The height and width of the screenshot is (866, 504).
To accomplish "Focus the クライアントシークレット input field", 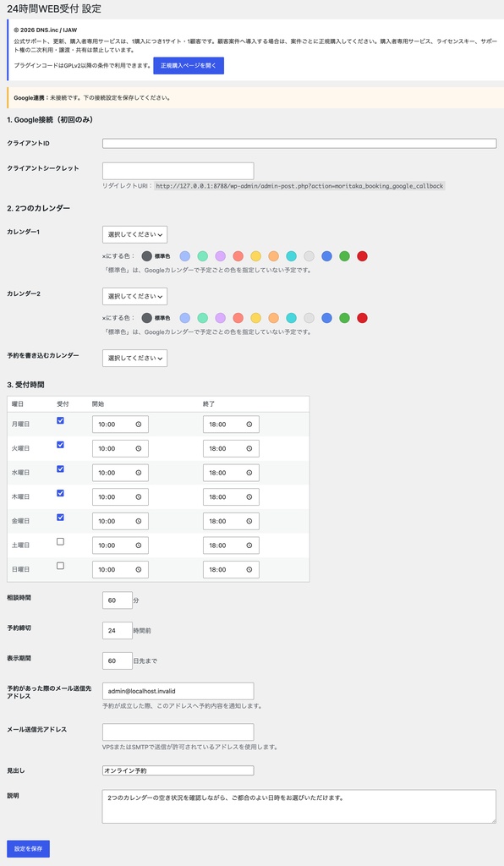I will (x=178, y=171).
